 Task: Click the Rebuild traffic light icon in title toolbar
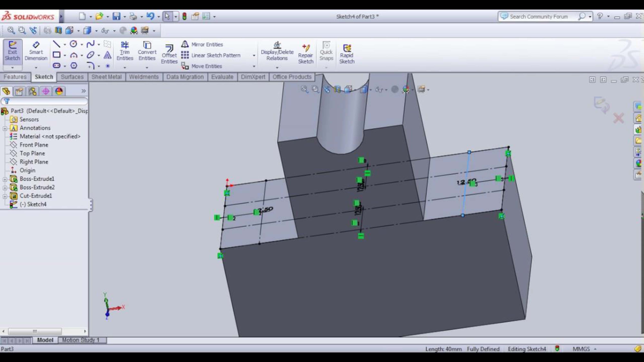(x=185, y=16)
